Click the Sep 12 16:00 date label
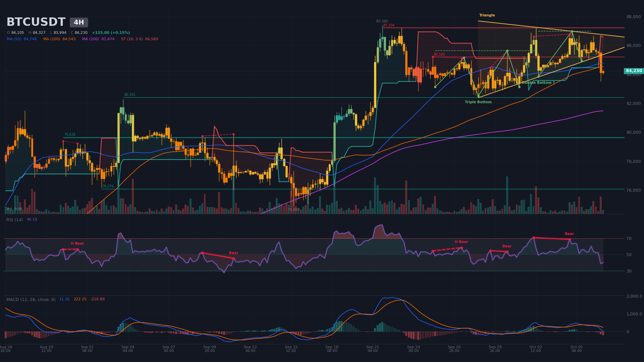Image resolution: width=644 pixels, height=362 pixels. pos(250,349)
